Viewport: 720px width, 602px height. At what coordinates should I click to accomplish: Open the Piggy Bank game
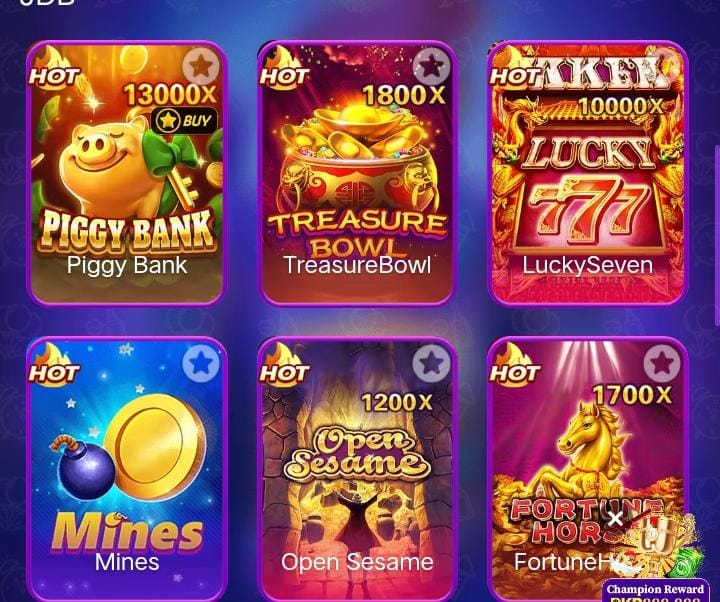click(x=127, y=173)
